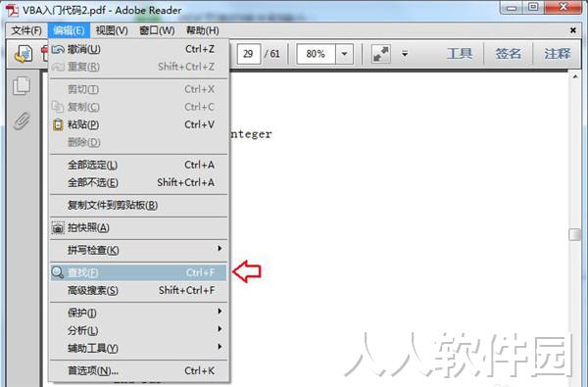
Task: Expand the 辅助工具 submenu
Action: pyautogui.click(x=139, y=348)
